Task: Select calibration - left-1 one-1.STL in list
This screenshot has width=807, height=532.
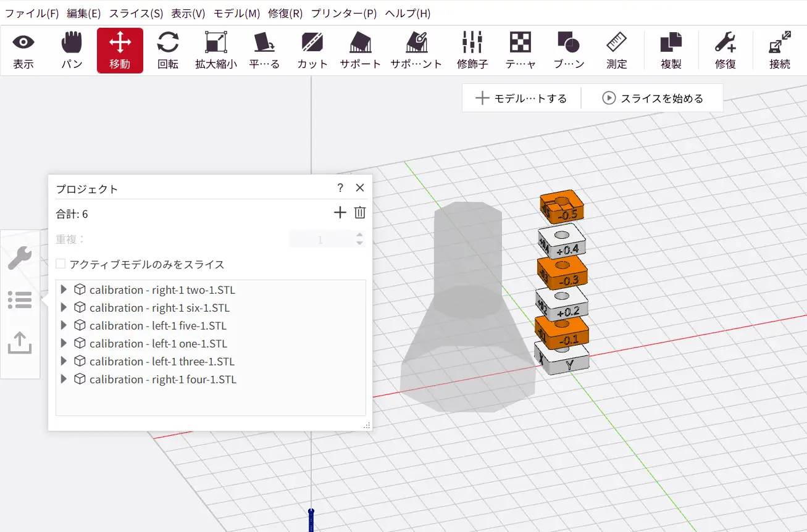Action: (x=158, y=344)
